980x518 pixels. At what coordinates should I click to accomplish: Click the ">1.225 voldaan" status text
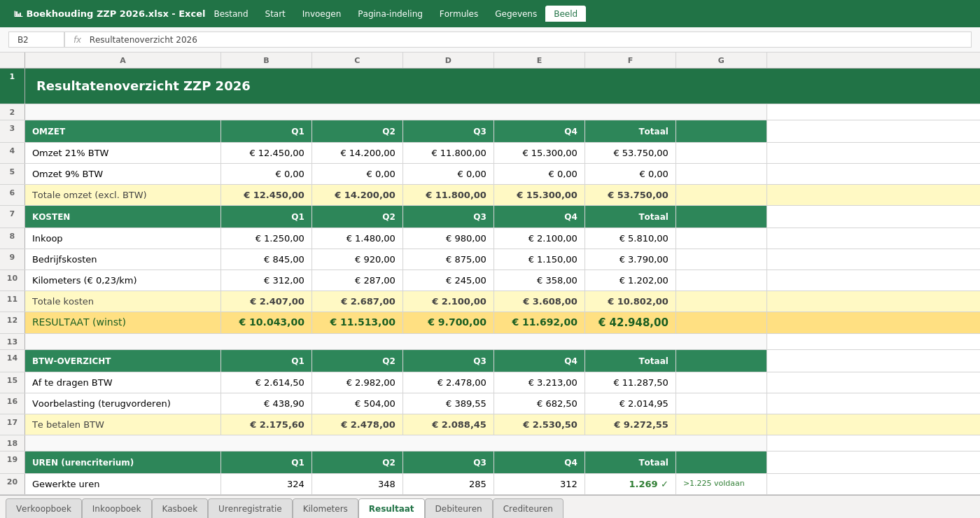[714, 484]
